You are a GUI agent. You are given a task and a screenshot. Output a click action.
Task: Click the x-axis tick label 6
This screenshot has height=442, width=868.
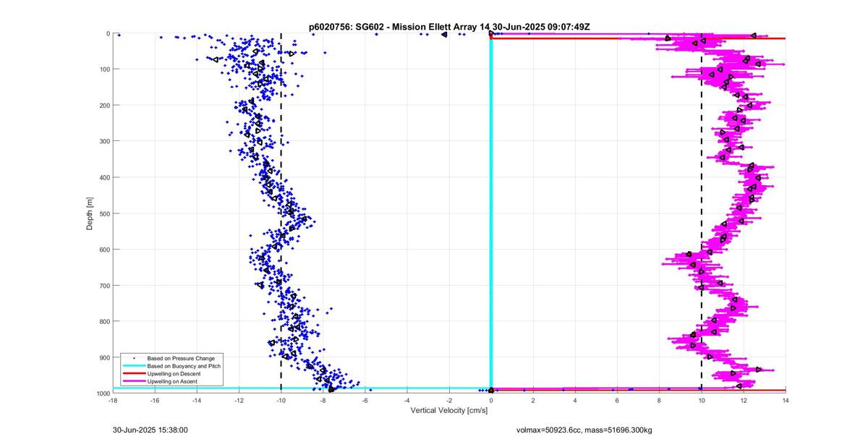coord(617,400)
